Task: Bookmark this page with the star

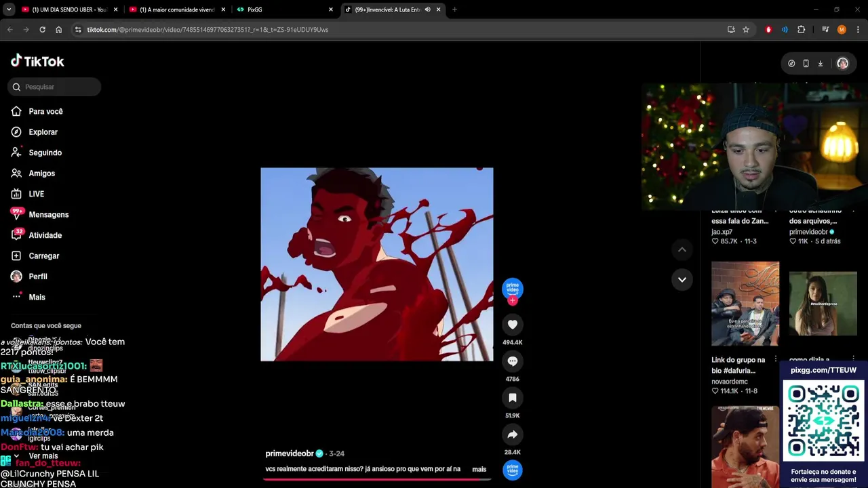Action: pos(746,30)
